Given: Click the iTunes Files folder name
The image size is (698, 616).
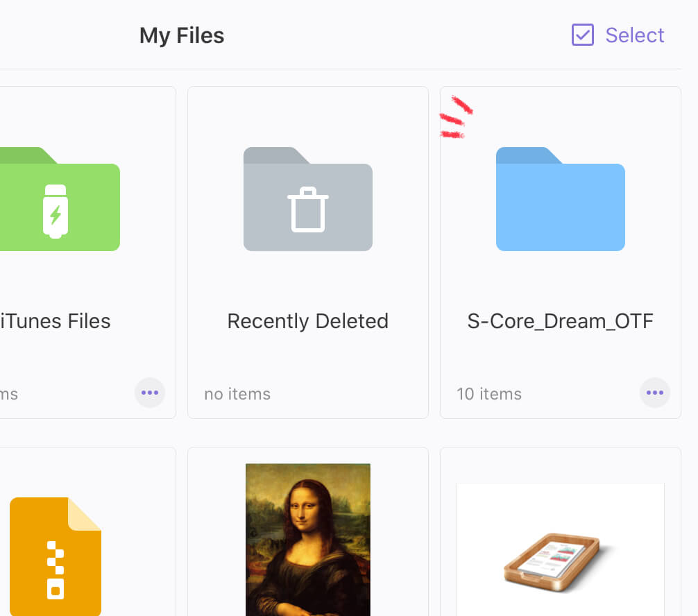Looking at the screenshot, I should 56,321.
